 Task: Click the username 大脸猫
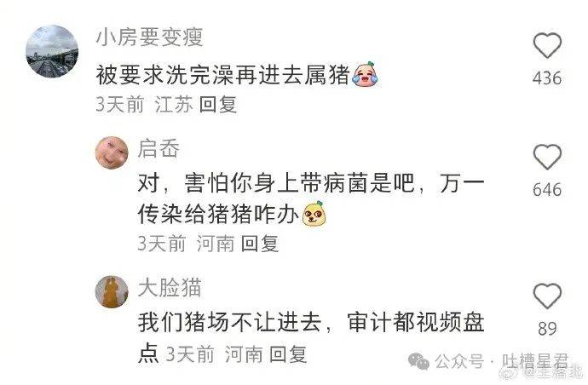[x=170, y=288]
